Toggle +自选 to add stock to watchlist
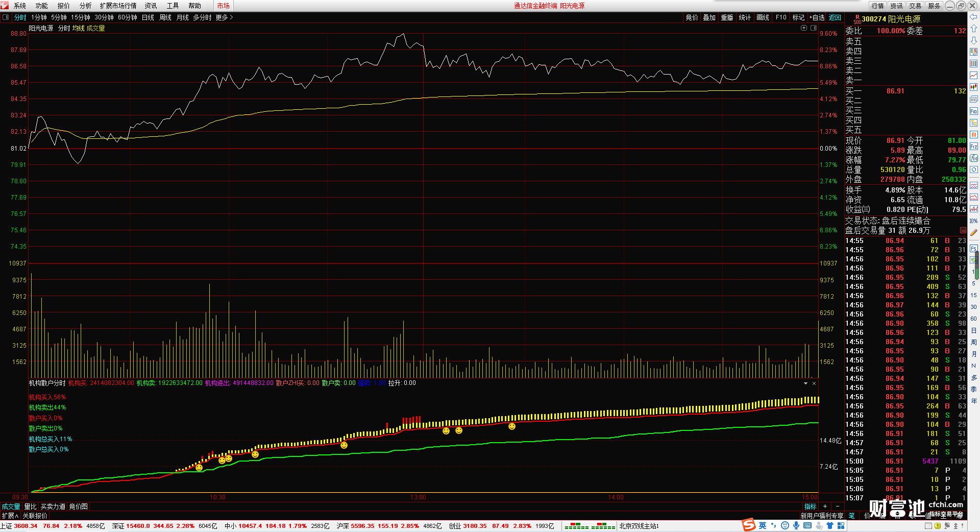This screenshot has width=980, height=532. 817,17
